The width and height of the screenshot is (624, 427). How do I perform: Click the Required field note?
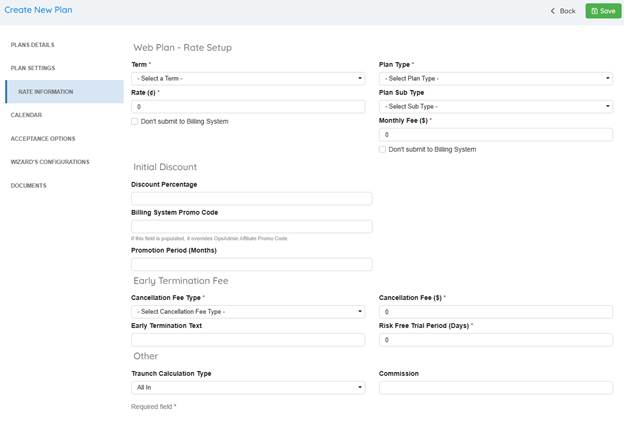point(154,407)
